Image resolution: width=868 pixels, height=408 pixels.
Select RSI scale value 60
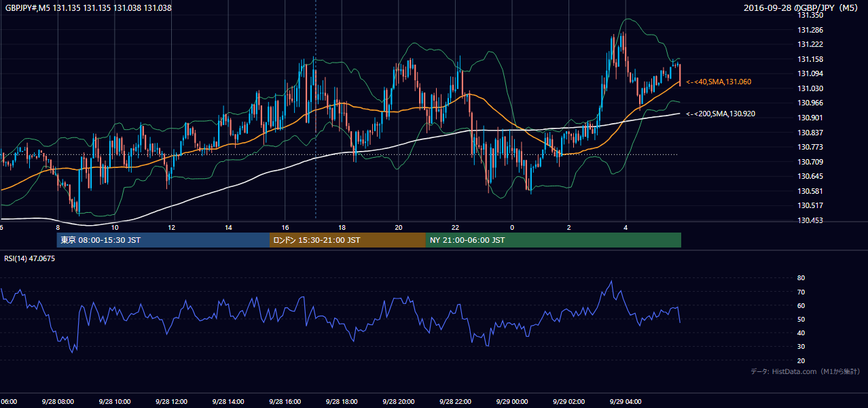(x=801, y=305)
